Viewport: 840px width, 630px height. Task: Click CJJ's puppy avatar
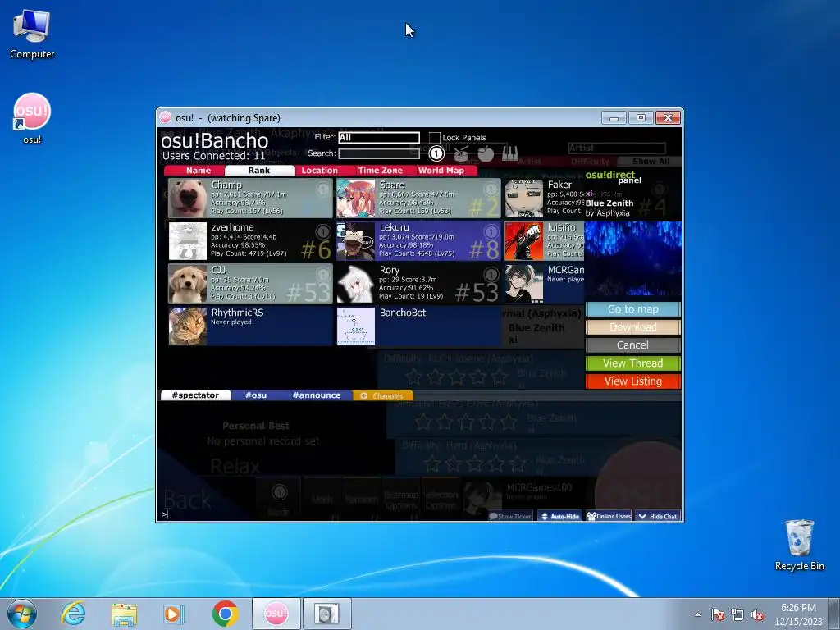[x=188, y=283]
